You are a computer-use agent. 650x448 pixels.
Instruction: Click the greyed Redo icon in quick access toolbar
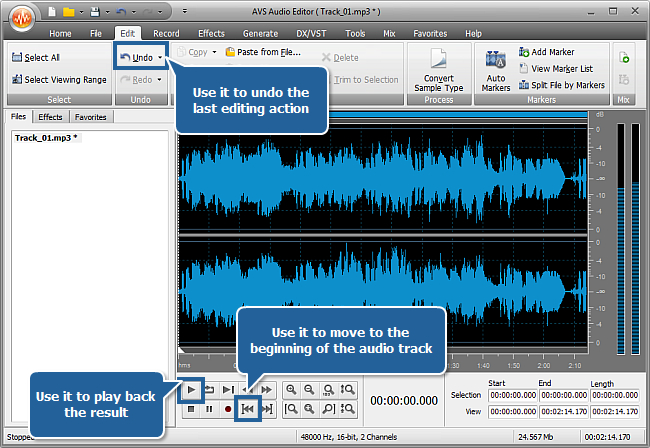pyautogui.click(x=147, y=12)
